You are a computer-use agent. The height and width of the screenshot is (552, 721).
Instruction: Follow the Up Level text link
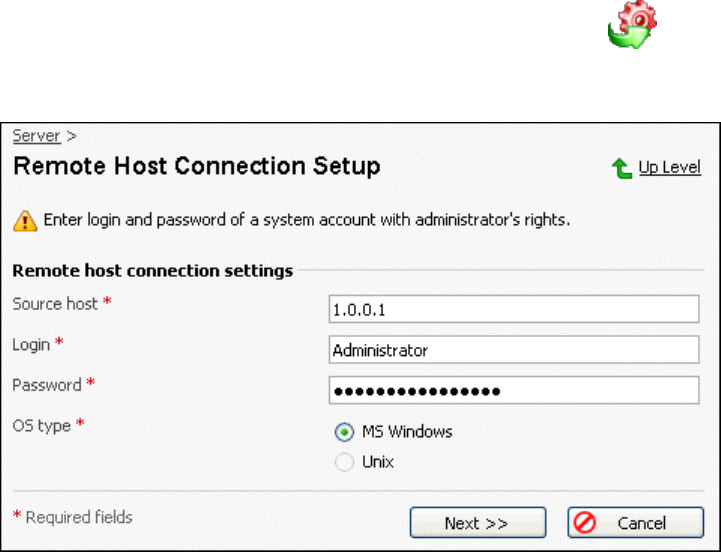pyautogui.click(x=670, y=168)
